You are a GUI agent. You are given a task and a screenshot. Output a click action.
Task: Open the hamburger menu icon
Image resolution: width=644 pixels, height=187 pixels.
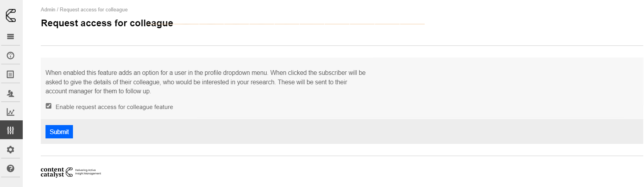point(11,36)
